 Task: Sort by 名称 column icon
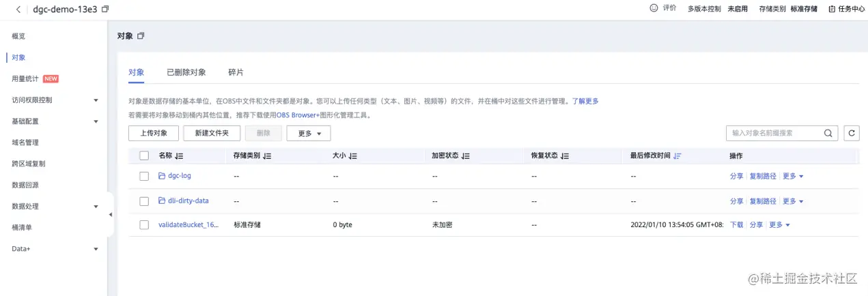[180, 156]
